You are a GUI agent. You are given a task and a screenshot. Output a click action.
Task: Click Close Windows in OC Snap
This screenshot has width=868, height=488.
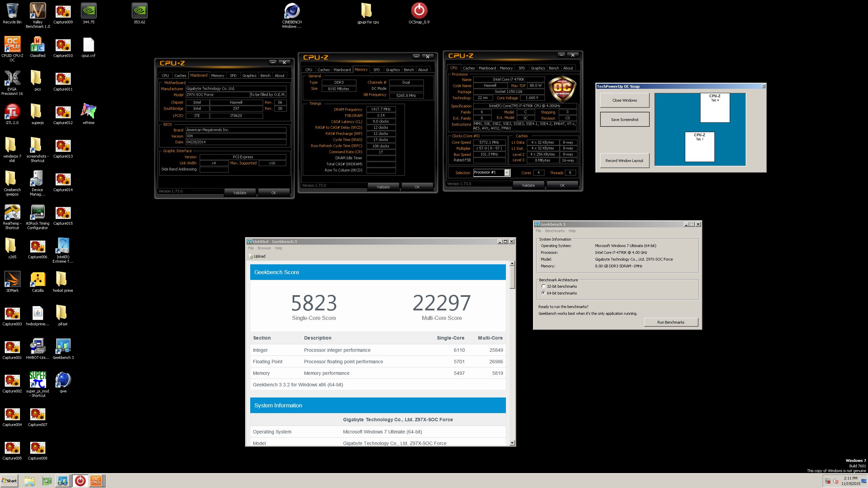coord(625,100)
